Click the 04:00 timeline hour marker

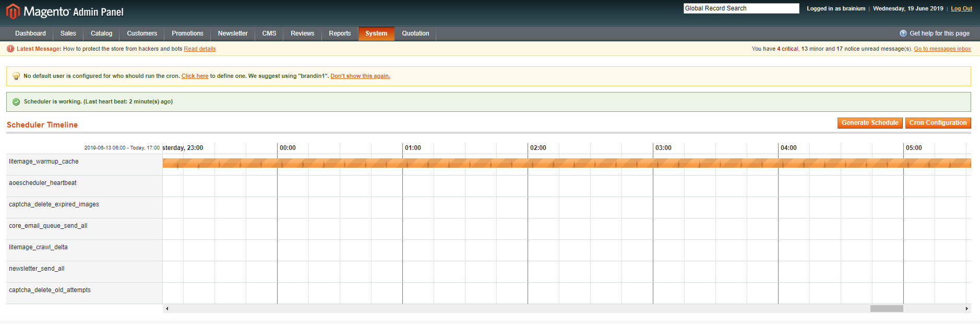(x=788, y=148)
